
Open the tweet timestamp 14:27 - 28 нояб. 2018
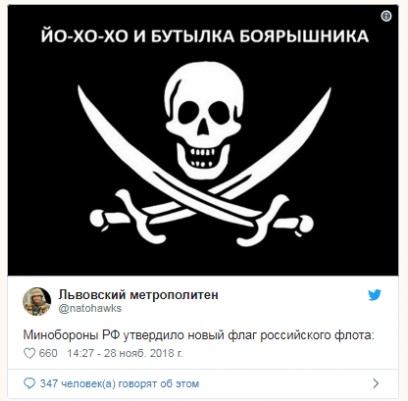point(125,353)
